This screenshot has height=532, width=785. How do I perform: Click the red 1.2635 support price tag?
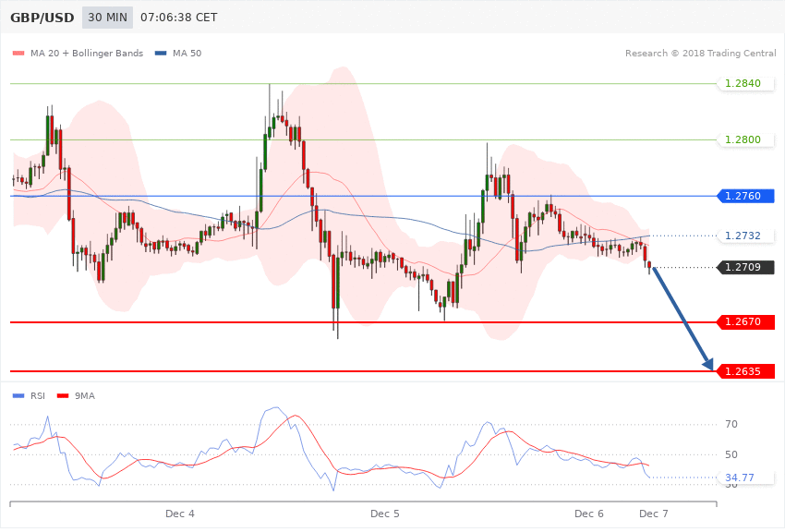[x=746, y=371]
